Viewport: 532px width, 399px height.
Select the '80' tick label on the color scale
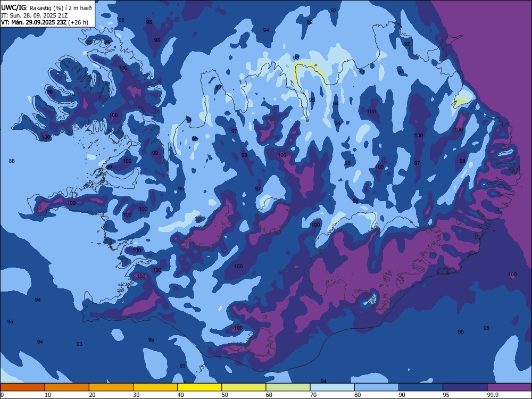[x=358, y=395]
